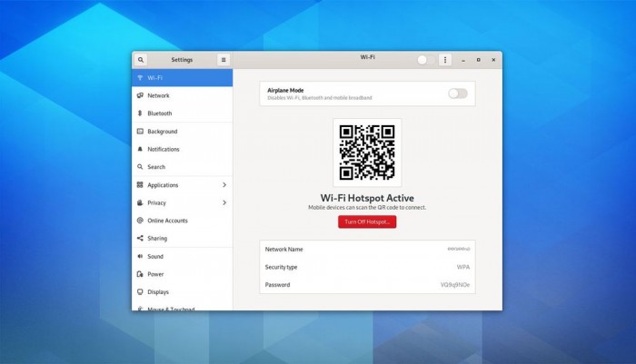Toggle the Wi-Fi switch in header bar
Image resolution: width=636 pixels, height=364 pixels.
[x=426, y=60]
